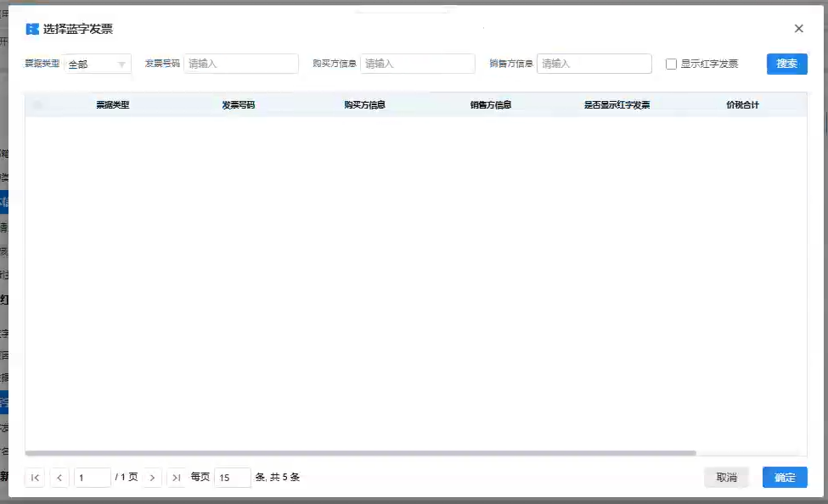Click the 发票号码 column header

pyautogui.click(x=238, y=105)
